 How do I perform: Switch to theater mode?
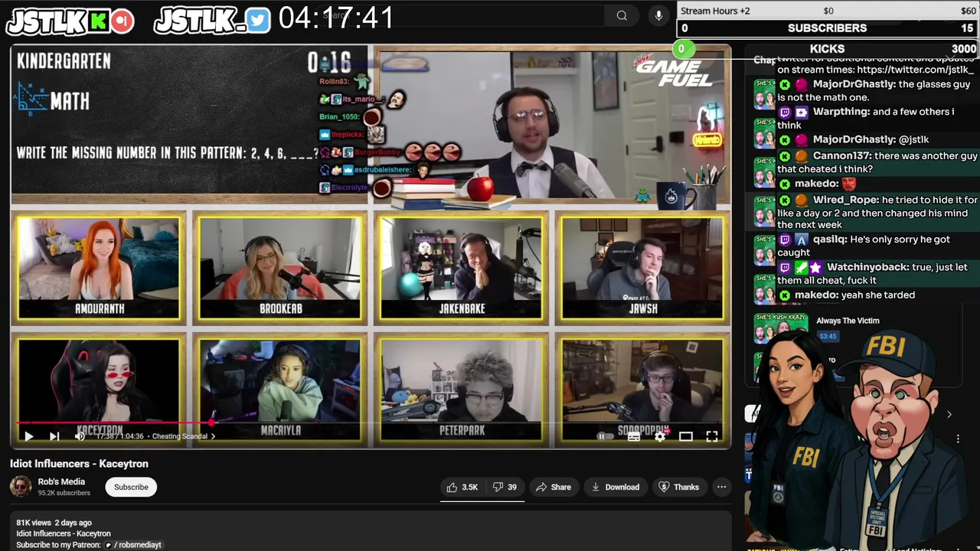686,436
